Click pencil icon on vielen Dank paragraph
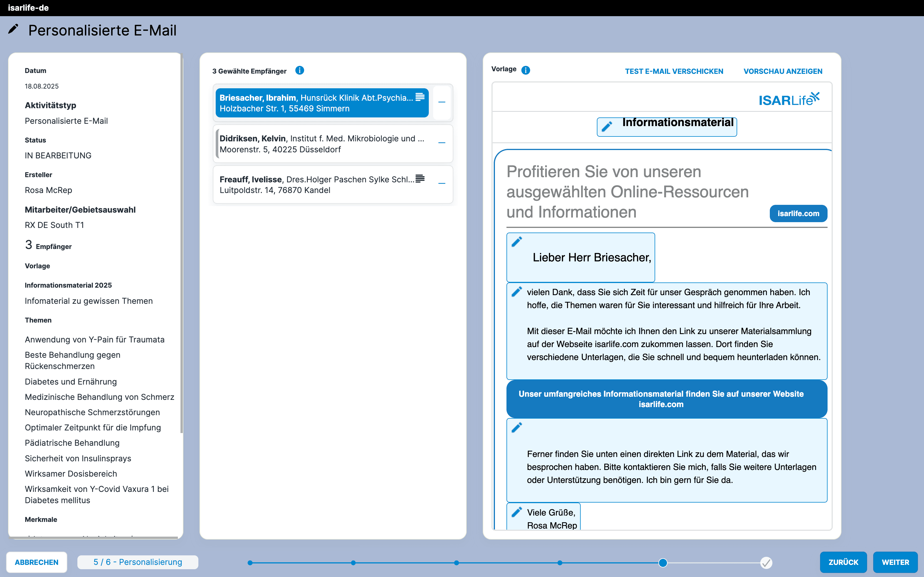The width and height of the screenshot is (924, 577). coord(517,292)
